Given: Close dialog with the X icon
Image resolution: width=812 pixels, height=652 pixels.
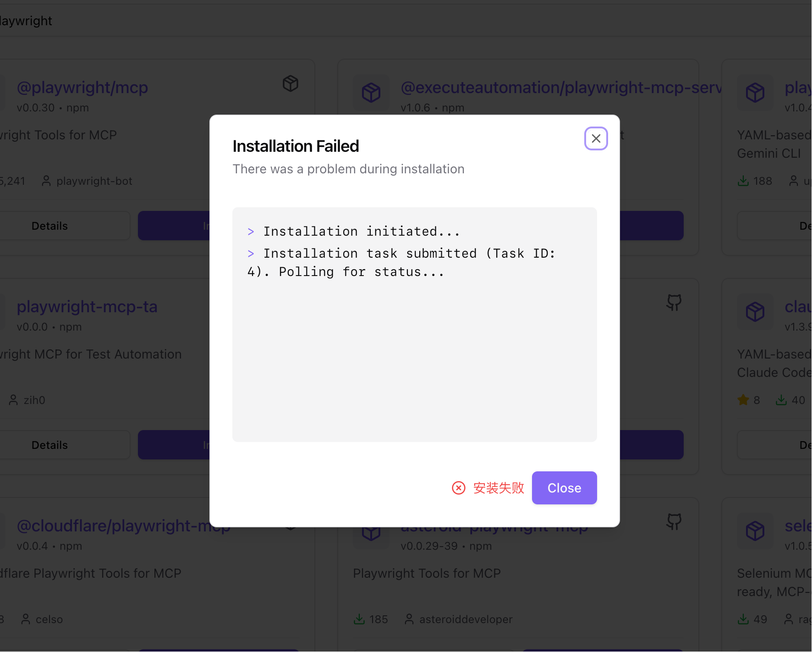Looking at the screenshot, I should pos(596,138).
